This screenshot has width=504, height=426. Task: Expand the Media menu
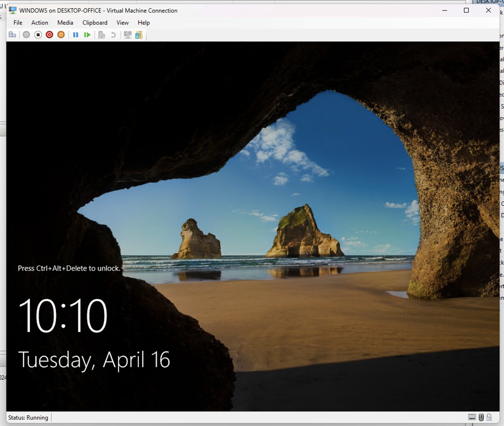pos(65,23)
